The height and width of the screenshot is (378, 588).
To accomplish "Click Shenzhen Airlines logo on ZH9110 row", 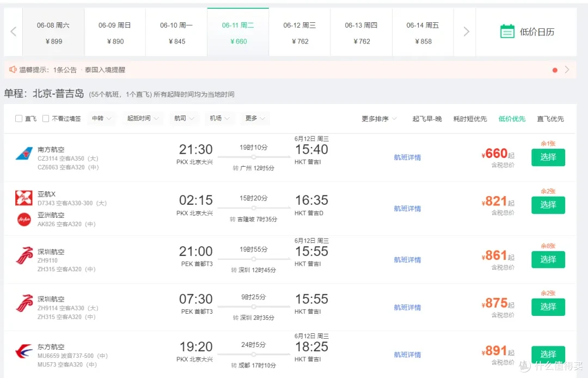I will [24, 256].
